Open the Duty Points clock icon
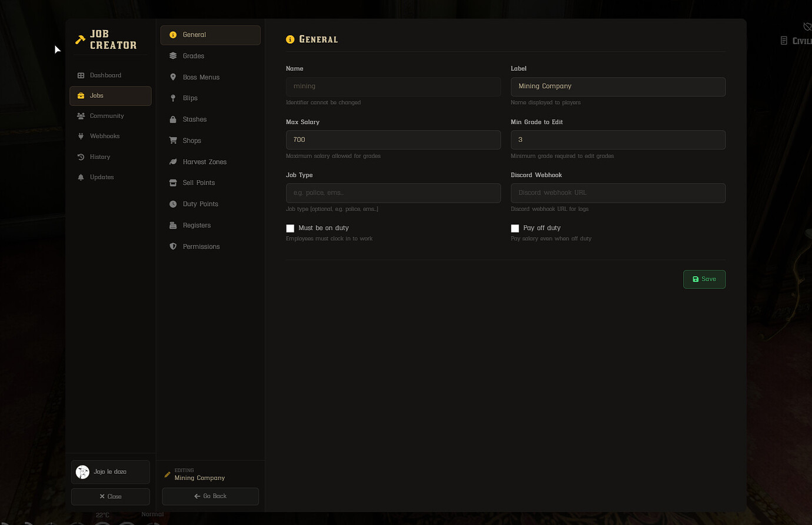 pos(173,204)
